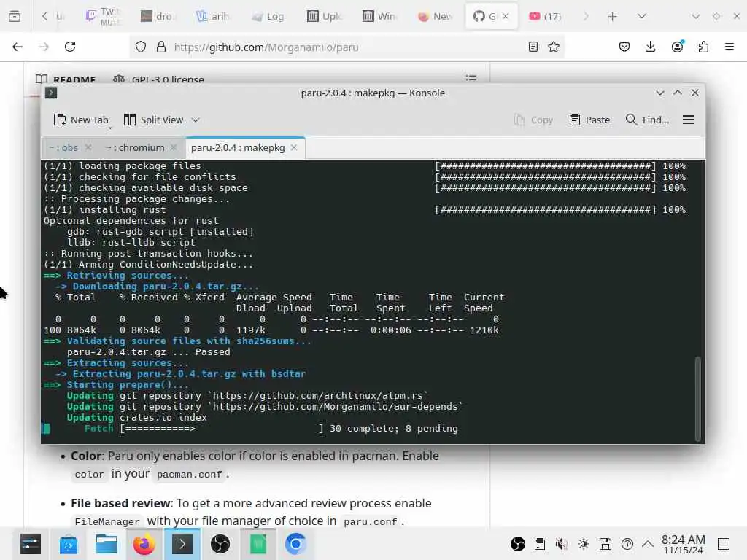Open Discover store icon in taskbar
747x560 pixels.
click(68, 544)
